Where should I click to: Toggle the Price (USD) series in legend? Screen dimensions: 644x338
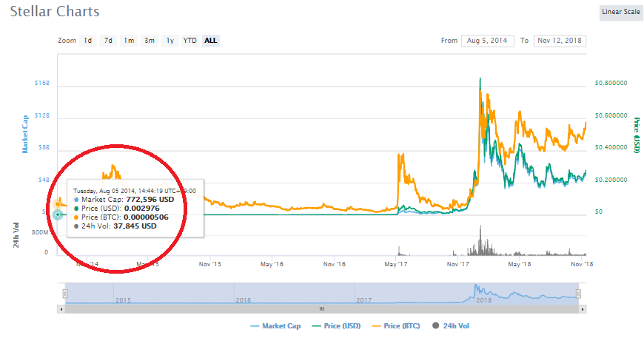336,326
